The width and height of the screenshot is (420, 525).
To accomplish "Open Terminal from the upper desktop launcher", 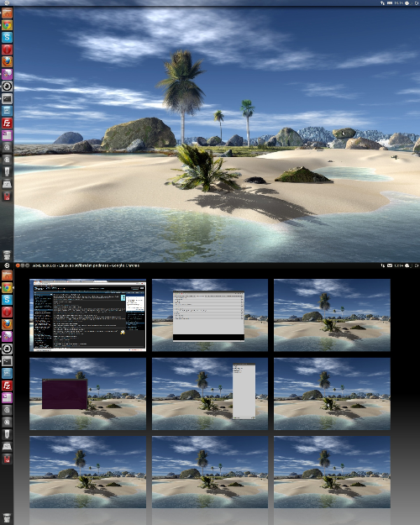I will coord(7,98).
